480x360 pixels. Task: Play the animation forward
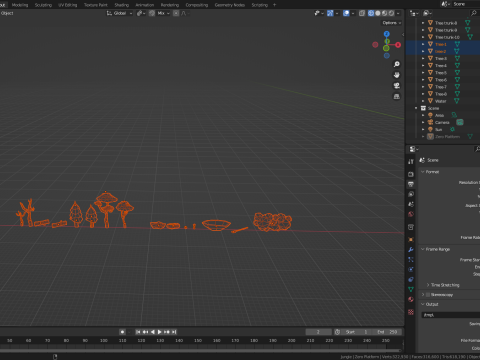pos(159,332)
